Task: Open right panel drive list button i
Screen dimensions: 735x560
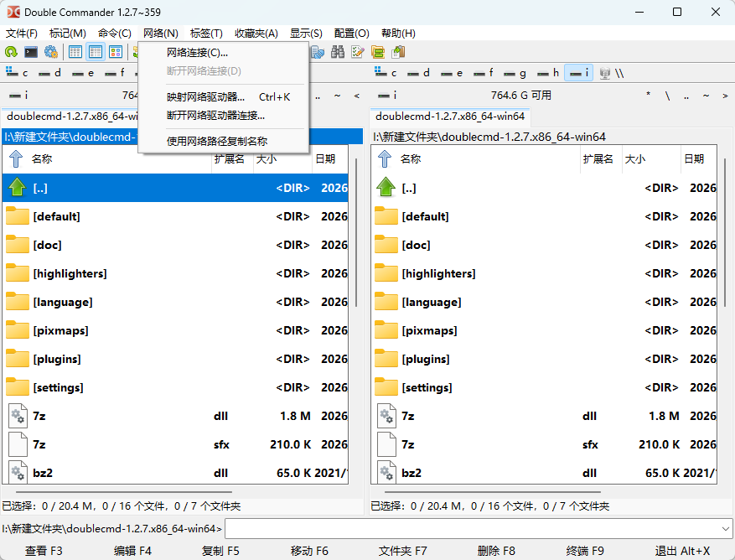Action: (388, 96)
